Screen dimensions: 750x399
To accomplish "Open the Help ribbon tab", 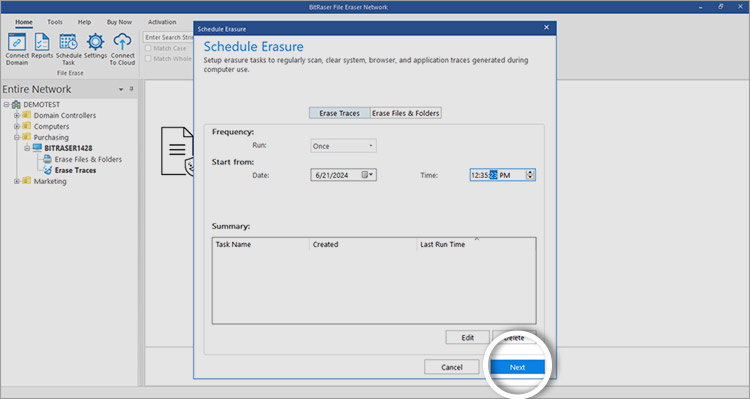I will [x=84, y=22].
